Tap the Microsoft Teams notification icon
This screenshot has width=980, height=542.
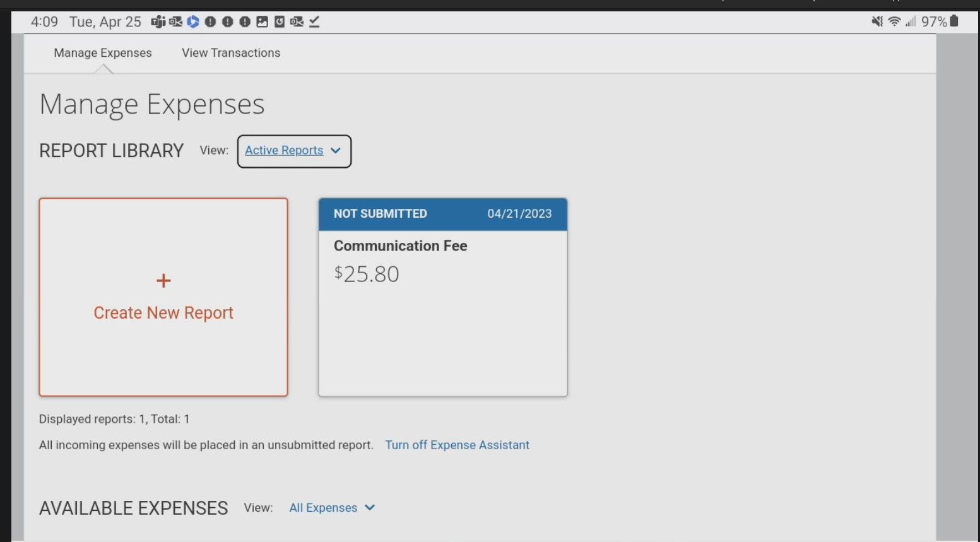click(158, 22)
